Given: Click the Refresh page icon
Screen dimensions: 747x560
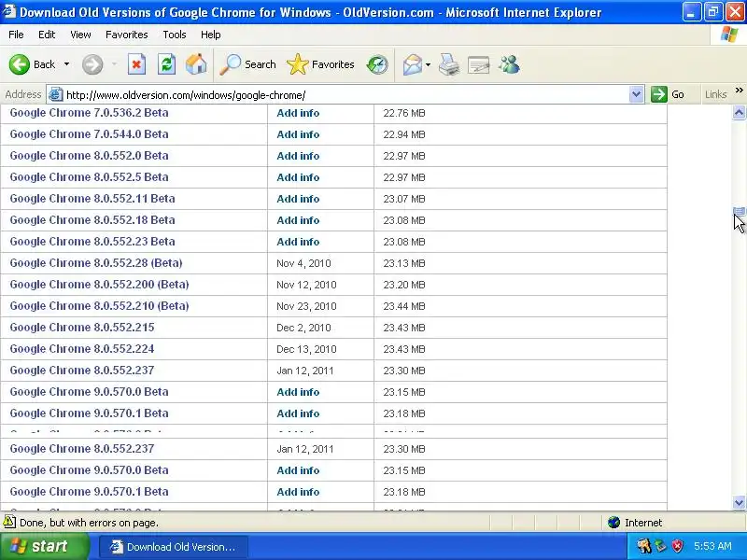Looking at the screenshot, I should pyautogui.click(x=166, y=64).
